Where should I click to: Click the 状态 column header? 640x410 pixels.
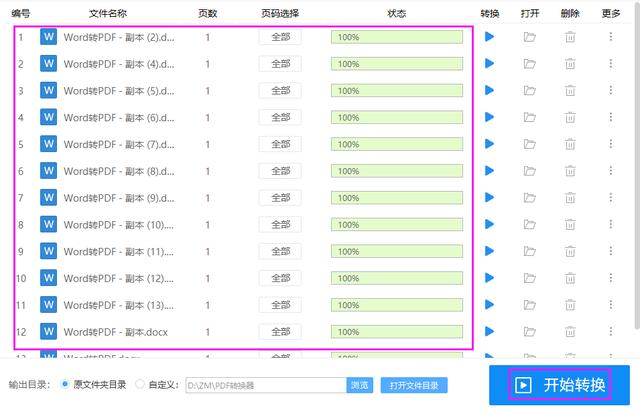[x=396, y=14]
